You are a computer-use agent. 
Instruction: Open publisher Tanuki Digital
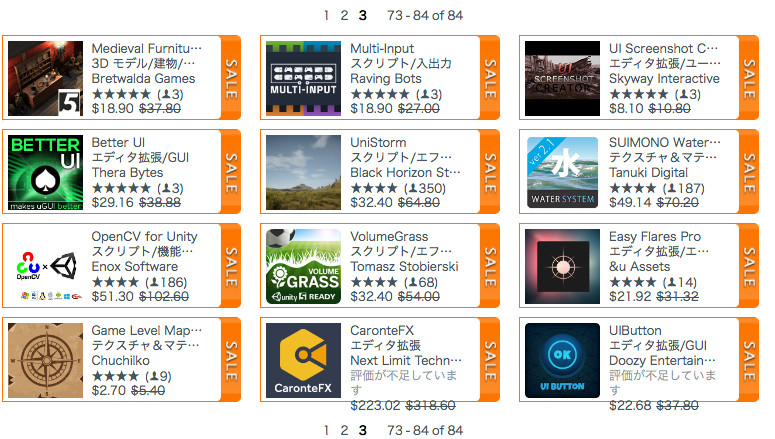click(x=648, y=173)
